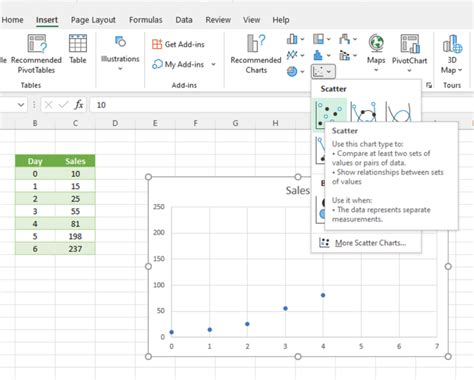This screenshot has width=474, height=380.
Task: Switch to the Insert tab
Action: (x=47, y=20)
